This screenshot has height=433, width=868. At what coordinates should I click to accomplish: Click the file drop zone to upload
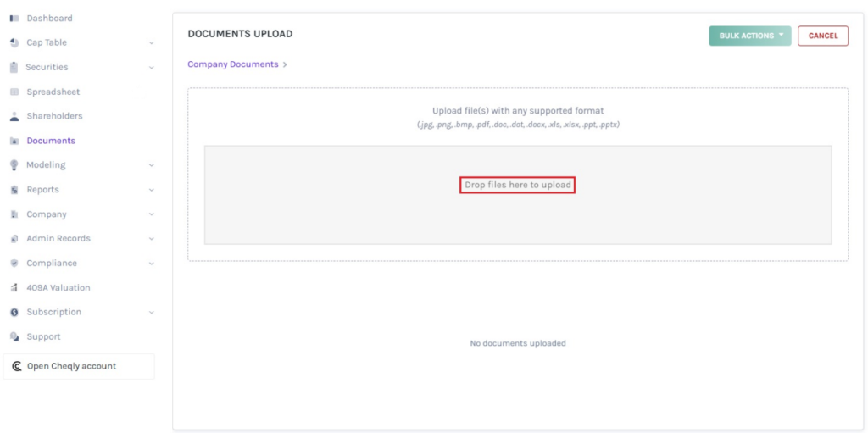coord(518,194)
